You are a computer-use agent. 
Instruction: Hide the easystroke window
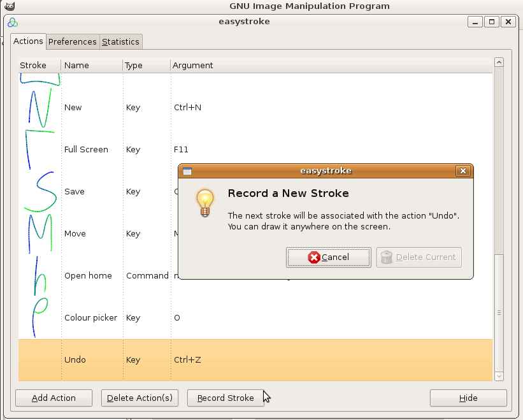[468, 398]
